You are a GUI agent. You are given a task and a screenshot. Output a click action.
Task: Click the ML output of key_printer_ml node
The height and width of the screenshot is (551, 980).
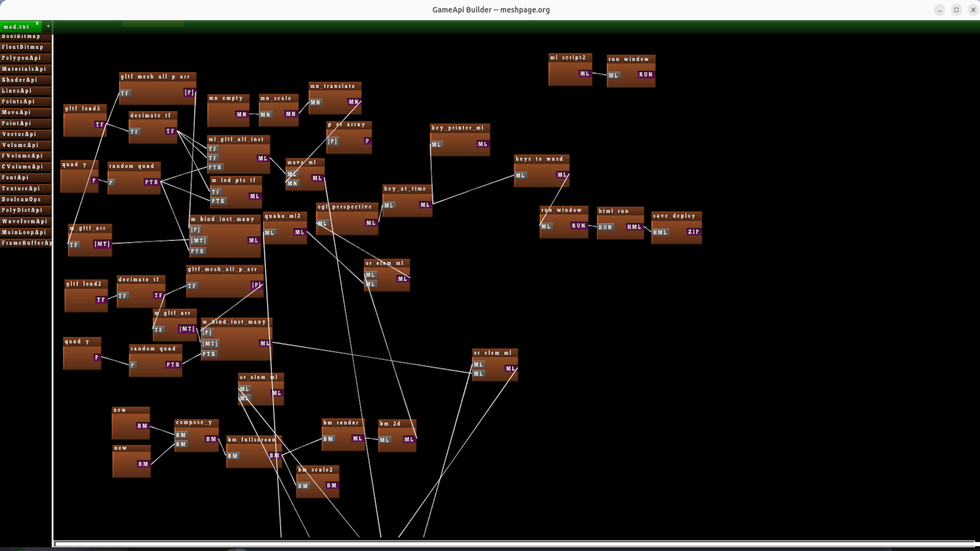(x=482, y=144)
